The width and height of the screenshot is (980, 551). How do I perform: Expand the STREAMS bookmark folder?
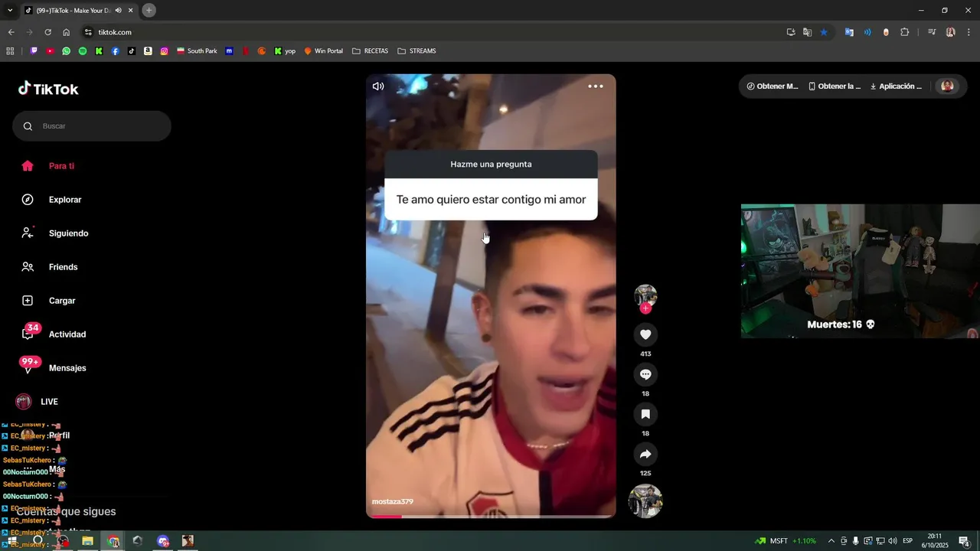pyautogui.click(x=416, y=51)
